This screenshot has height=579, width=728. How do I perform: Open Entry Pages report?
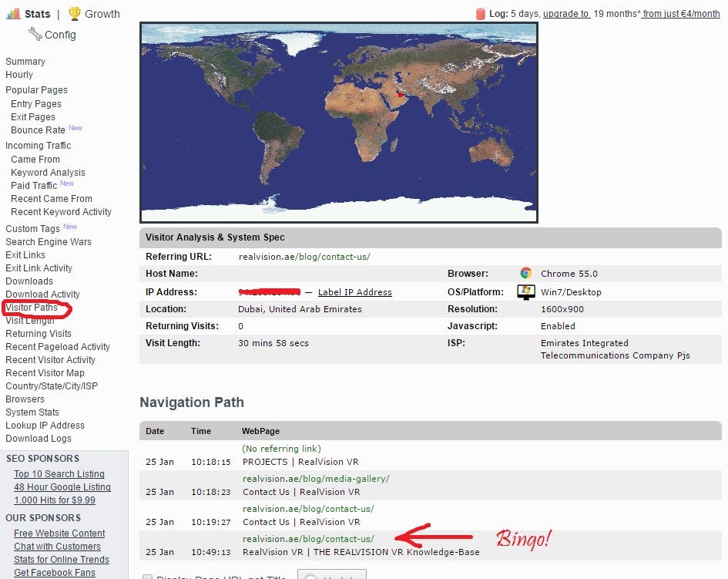pyautogui.click(x=36, y=103)
